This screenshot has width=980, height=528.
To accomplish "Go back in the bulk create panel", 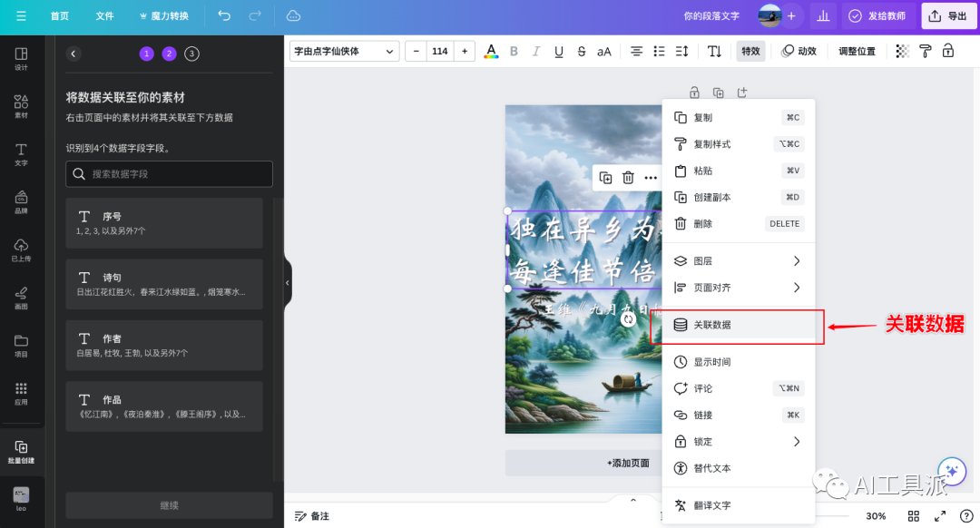I will [73, 54].
